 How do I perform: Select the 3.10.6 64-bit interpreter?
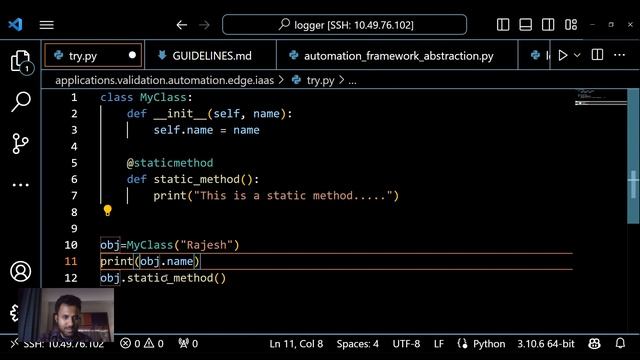(546, 344)
